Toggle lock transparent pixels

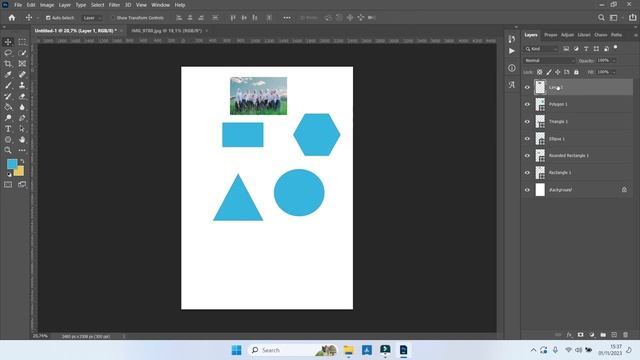tap(540, 72)
